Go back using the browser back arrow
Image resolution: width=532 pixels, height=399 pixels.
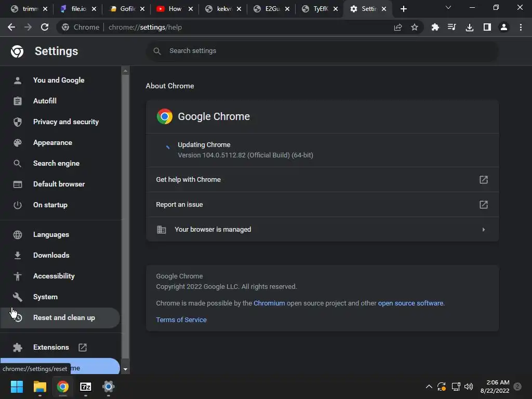coord(11,27)
